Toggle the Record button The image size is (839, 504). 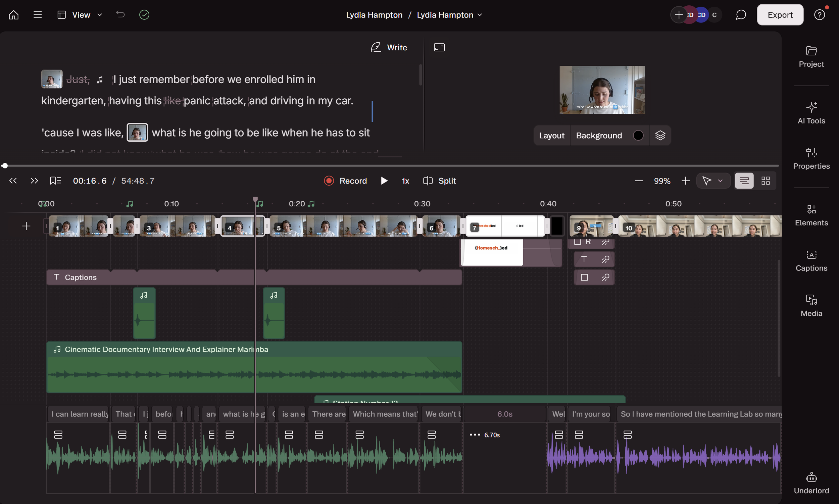coord(345,181)
